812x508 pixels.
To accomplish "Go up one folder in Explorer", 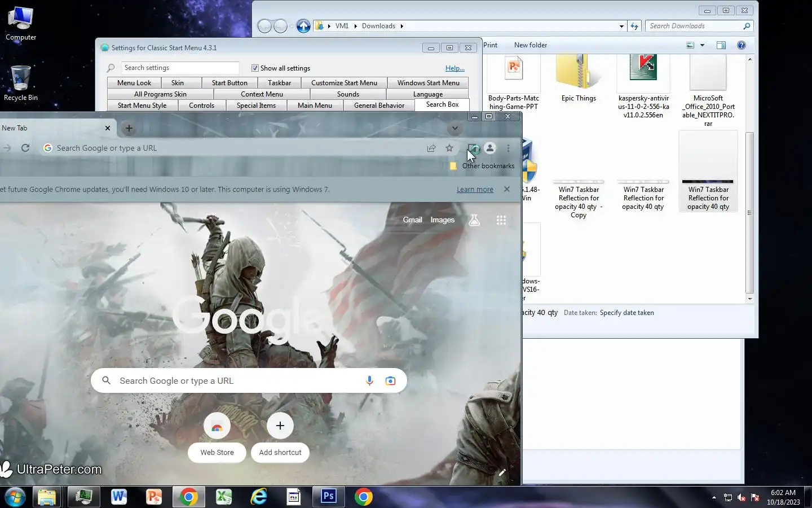I will click(x=303, y=26).
